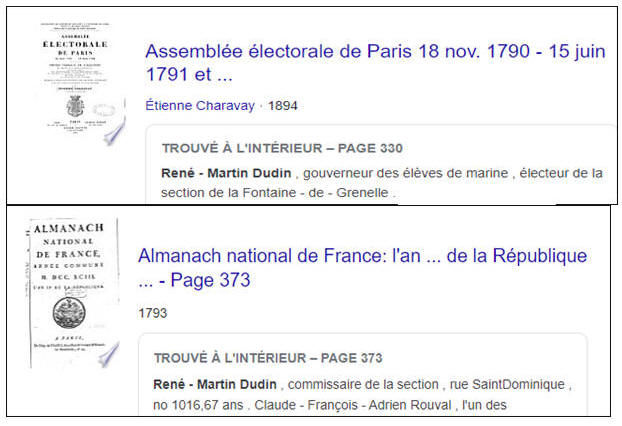Click the "no 1016,67 ans . Claude - François" line
This screenshot has width=622, height=426.
click(x=279, y=405)
